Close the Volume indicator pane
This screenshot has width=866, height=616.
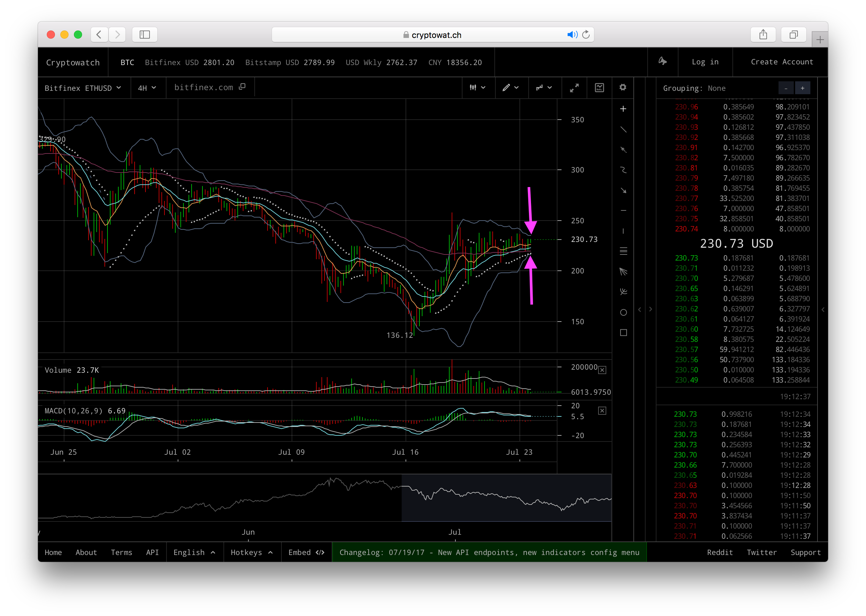click(602, 370)
